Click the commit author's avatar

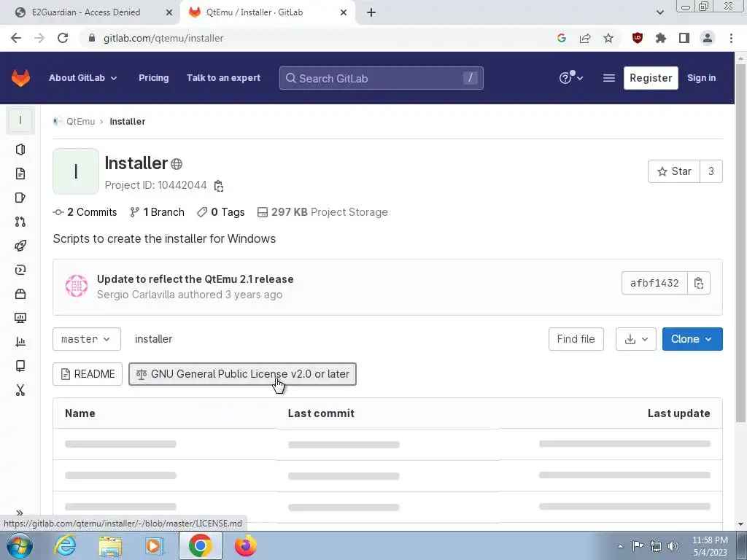pos(76,286)
